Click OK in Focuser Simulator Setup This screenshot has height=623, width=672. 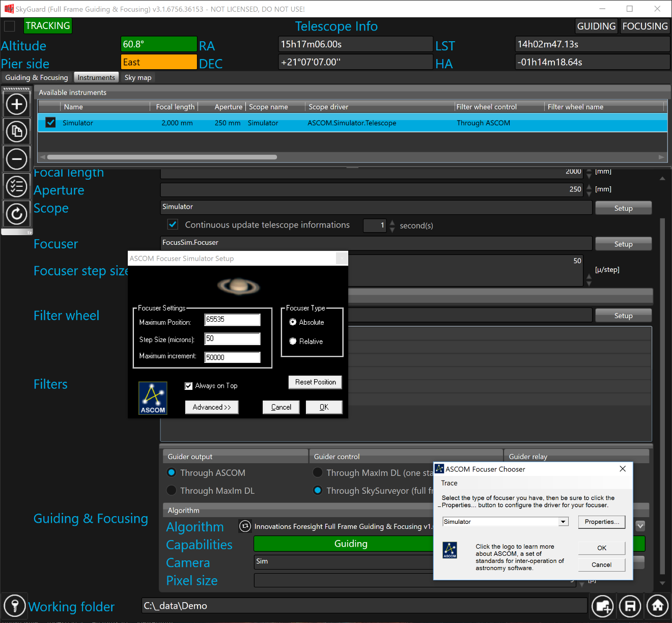324,407
